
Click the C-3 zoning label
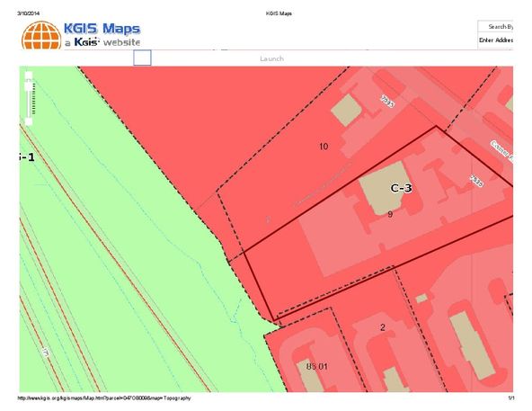[402, 188]
